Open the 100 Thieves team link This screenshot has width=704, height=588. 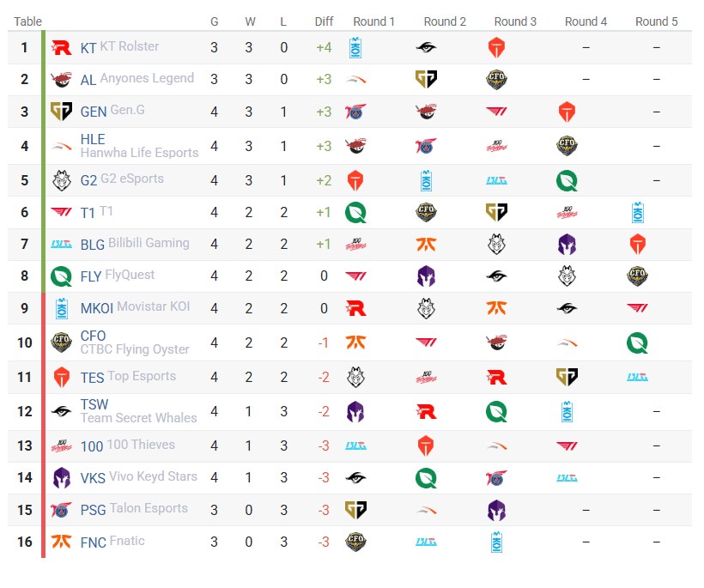[142, 446]
